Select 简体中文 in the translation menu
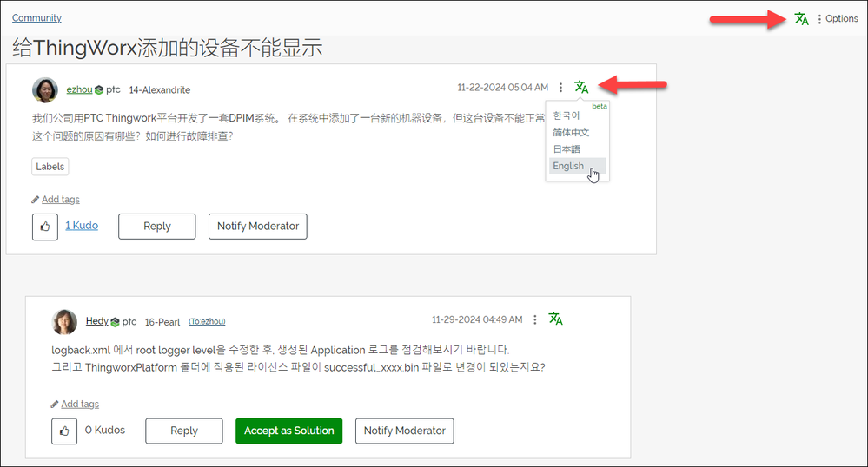 [571, 133]
